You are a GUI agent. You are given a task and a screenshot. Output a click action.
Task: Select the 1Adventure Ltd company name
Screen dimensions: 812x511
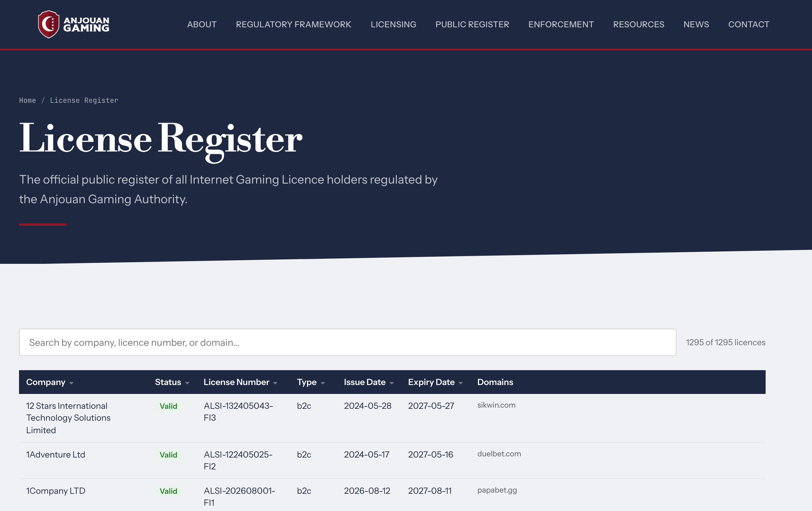56,454
